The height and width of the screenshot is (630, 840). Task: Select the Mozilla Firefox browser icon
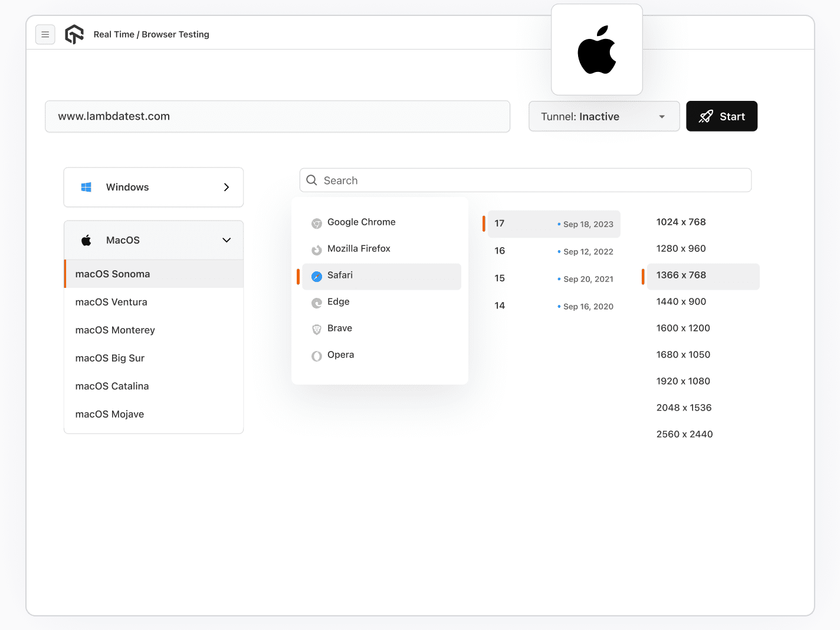click(x=317, y=249)
